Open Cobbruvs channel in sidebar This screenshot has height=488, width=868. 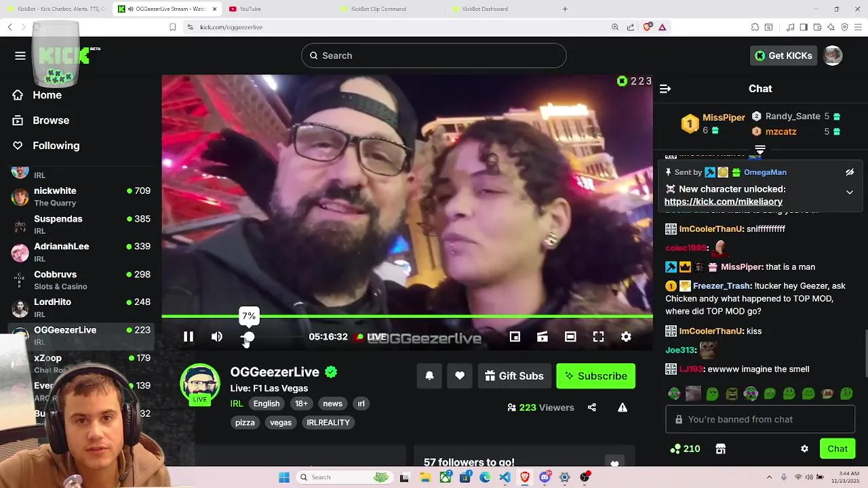click(81, 280)
